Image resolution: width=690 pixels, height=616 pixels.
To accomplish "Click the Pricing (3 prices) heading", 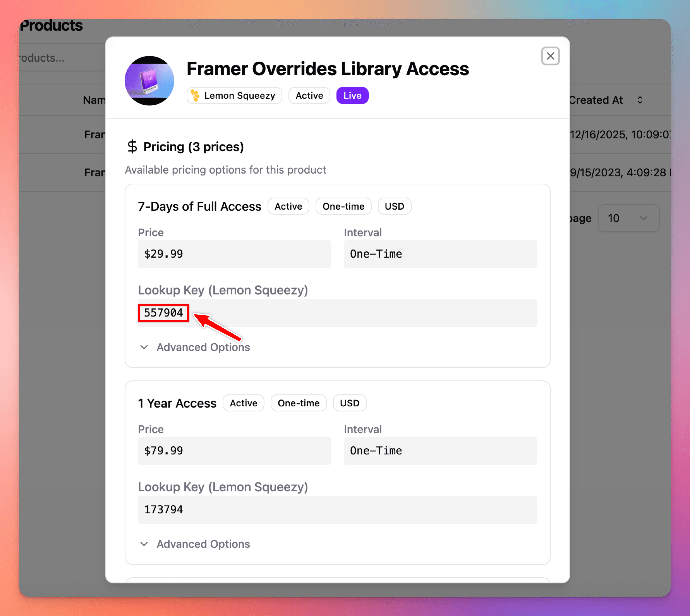I will point(193,147).
